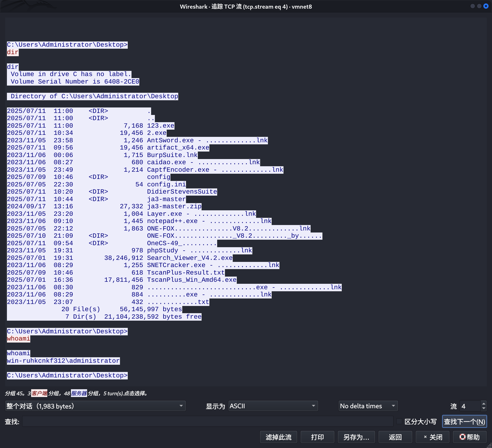Select the 服务器 server packets label
The image size is (492, 448).
(x=79, y=393)
